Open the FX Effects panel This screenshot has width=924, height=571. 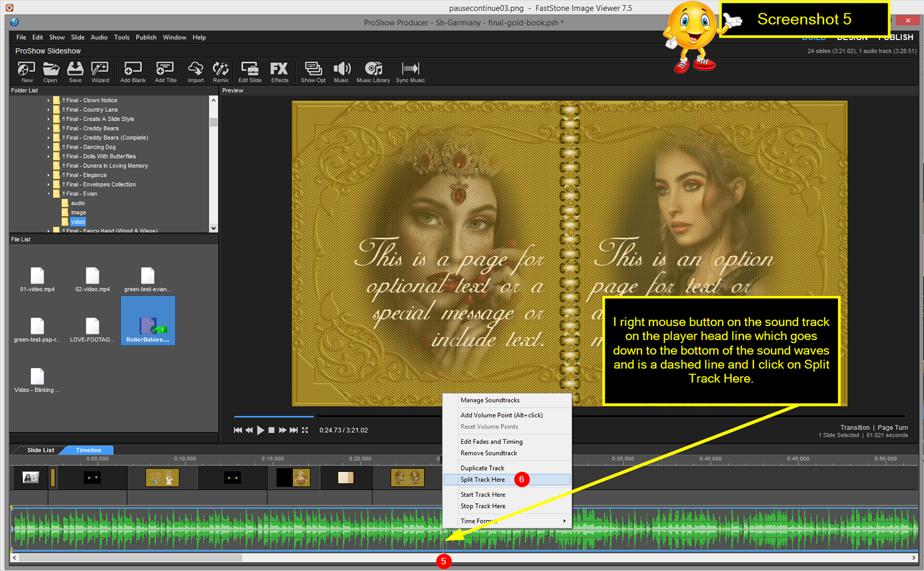279,72
